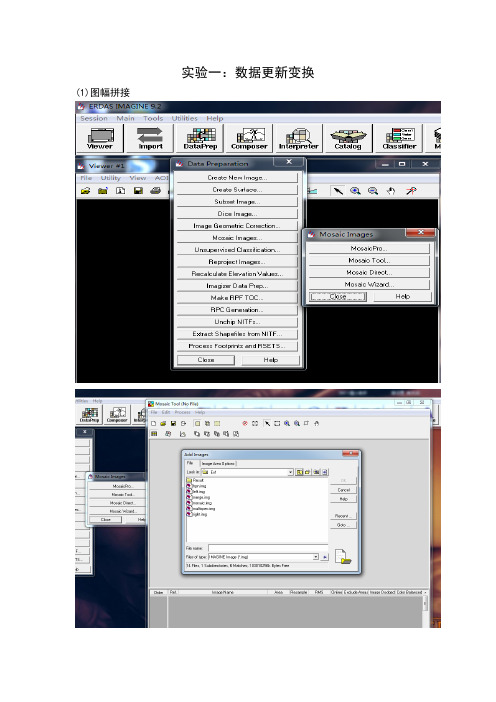The height and width of the screenshot is (702, 496).
Task: Click the open-folder icon in Viewer #1 toolbar
Action: (86, 191)
